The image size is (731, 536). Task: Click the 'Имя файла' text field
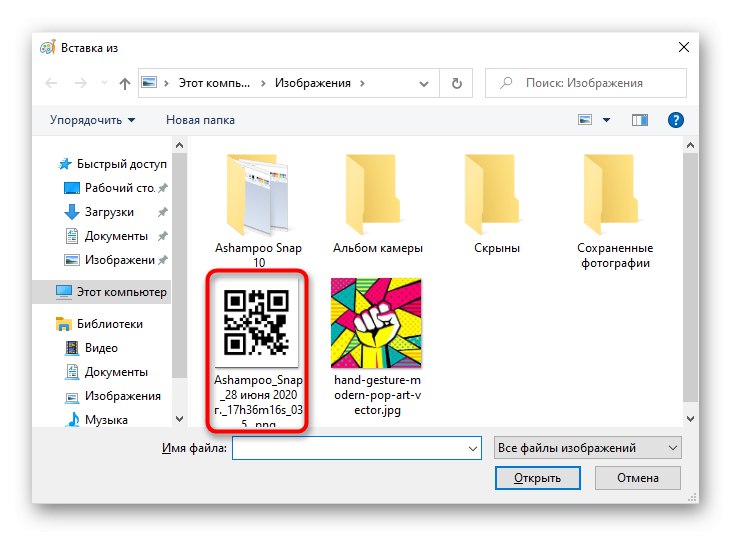coord(357,448)
